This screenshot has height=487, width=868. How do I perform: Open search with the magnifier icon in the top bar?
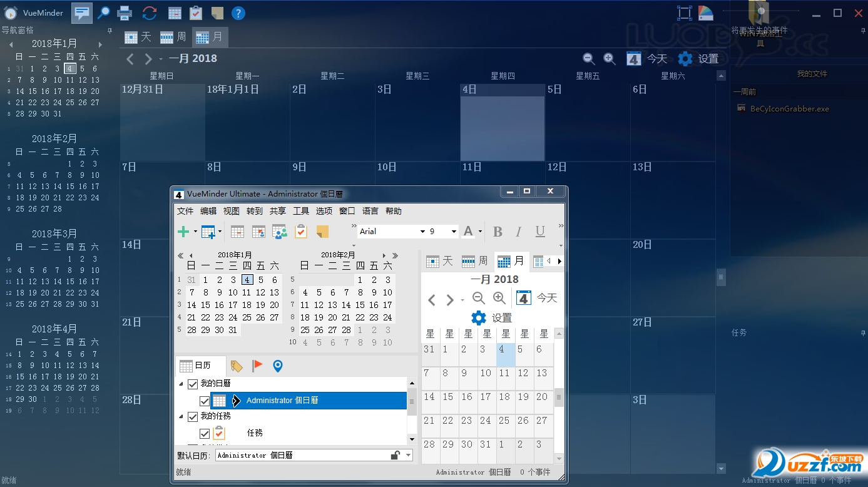click(103, 12)
